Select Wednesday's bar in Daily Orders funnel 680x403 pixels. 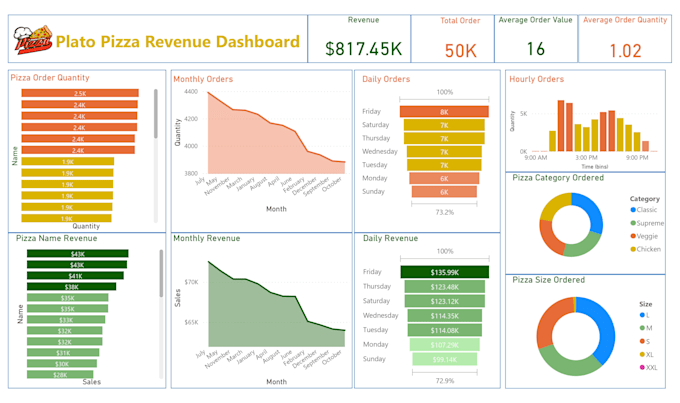tap(444, 152)
